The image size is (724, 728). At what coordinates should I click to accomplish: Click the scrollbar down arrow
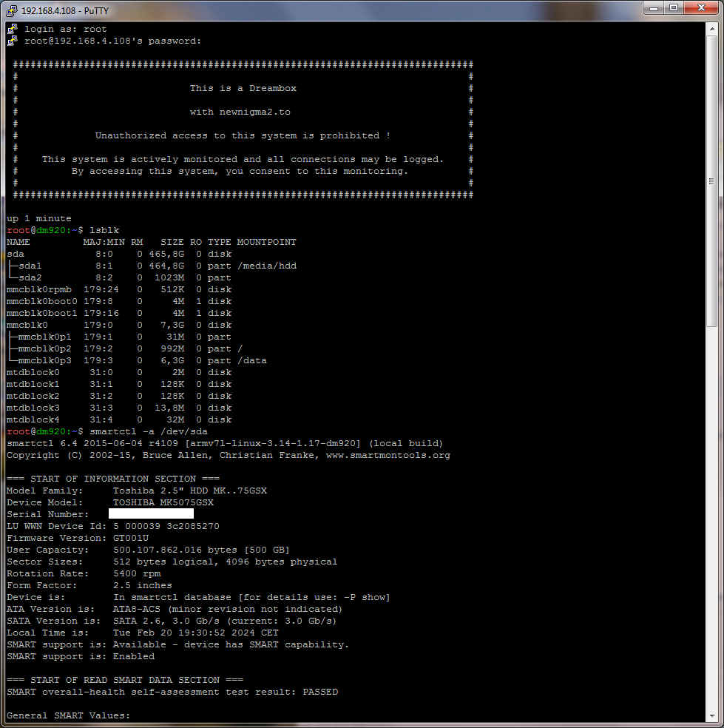712,716
